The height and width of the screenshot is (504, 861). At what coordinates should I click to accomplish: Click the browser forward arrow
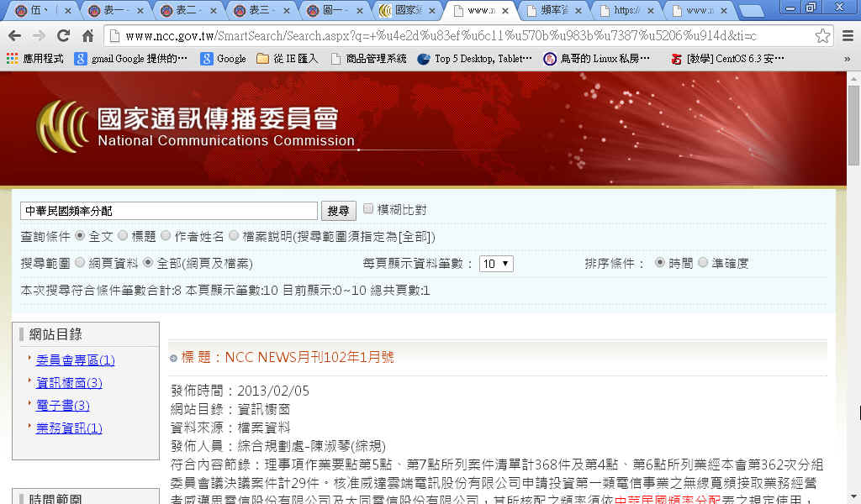point(39,36)
